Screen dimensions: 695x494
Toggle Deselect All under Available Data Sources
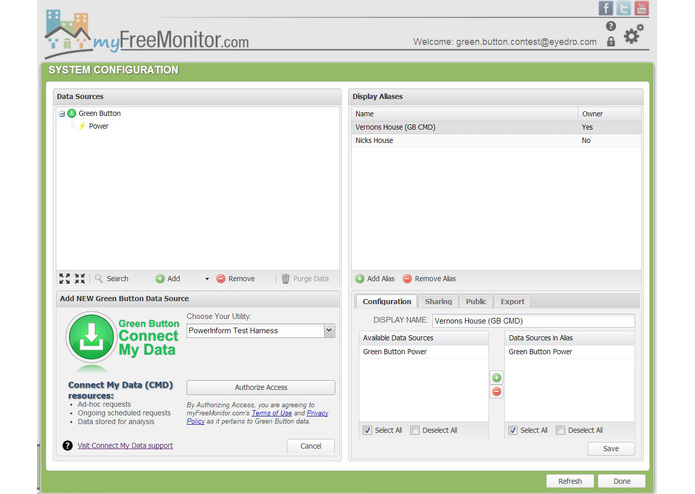click(x=415, y=430)
